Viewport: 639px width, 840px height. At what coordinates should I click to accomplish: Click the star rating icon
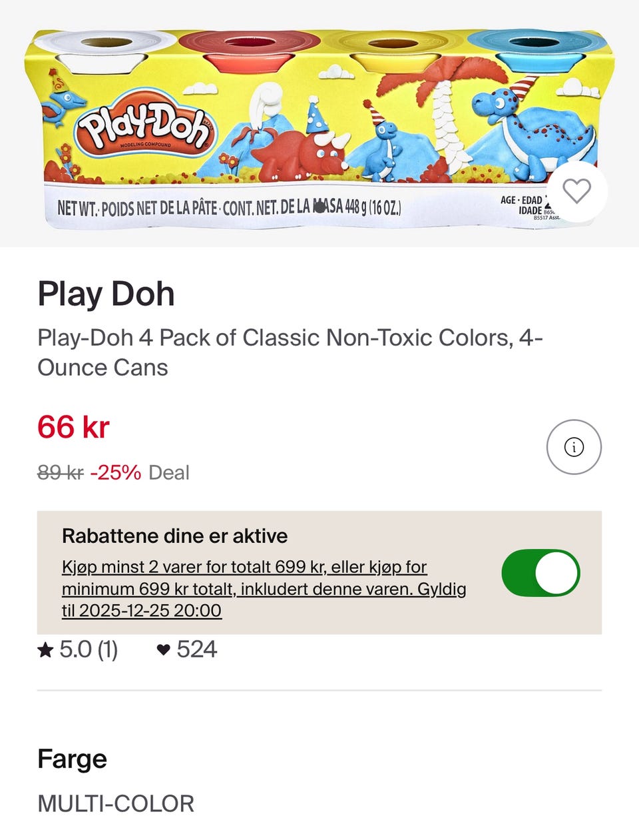click(x=45, y=650)
